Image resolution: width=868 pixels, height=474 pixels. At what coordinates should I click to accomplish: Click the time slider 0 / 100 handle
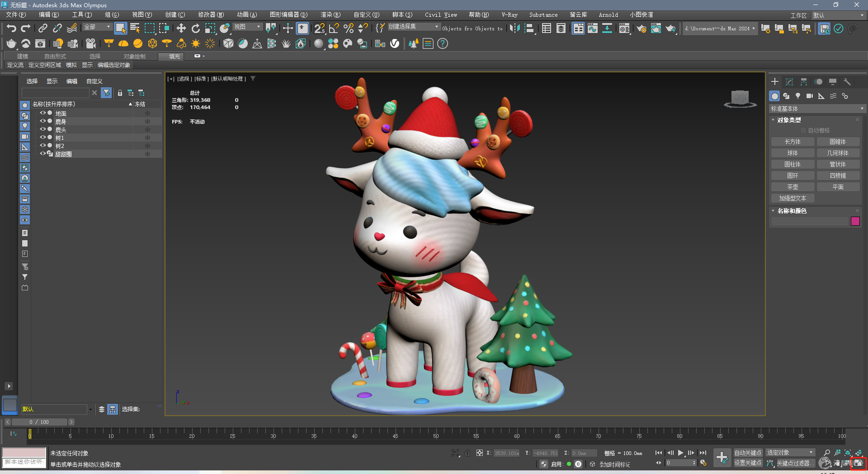point(39,422)
